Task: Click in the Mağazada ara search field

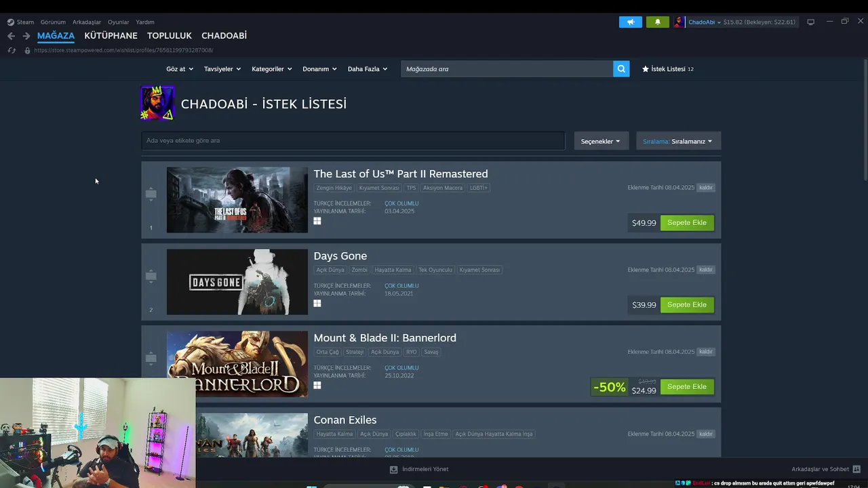Action: (x=507, y=68)
